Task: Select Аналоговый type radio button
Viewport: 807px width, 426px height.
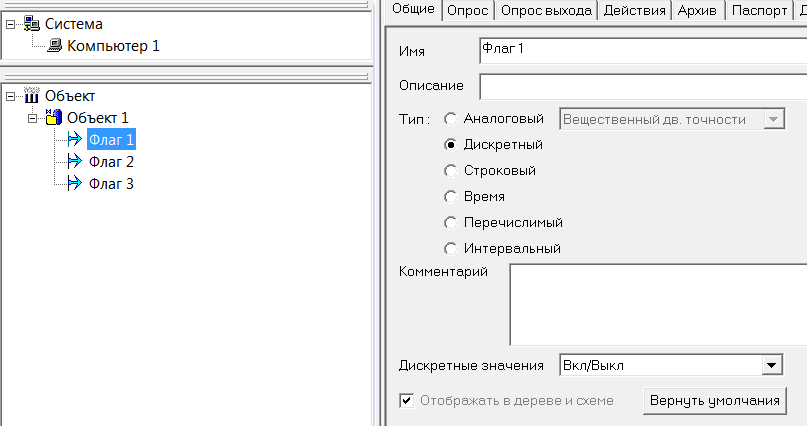Action: (450, 119)
